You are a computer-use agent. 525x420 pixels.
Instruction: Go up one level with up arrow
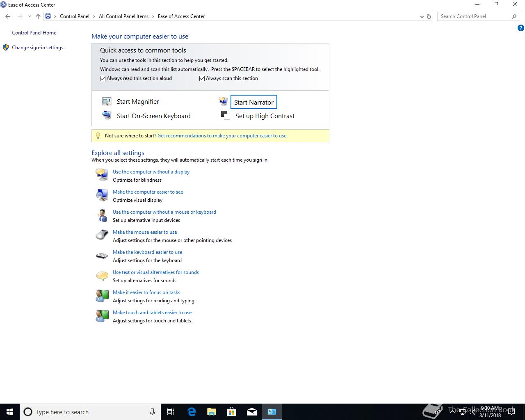click(38, 16)
